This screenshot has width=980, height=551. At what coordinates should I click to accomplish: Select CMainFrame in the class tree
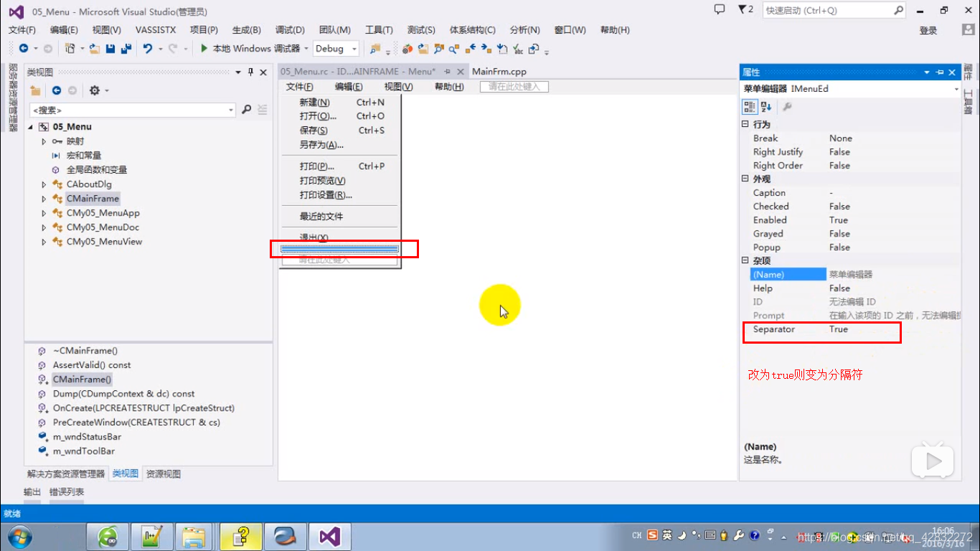(93, 199)
